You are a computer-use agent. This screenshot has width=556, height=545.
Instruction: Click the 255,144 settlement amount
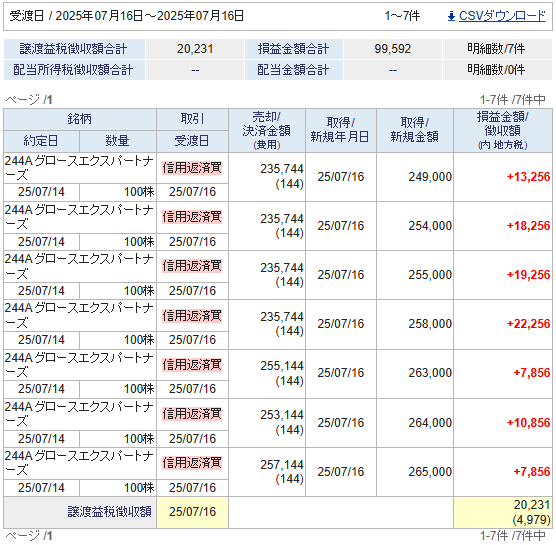pos(282,366)
